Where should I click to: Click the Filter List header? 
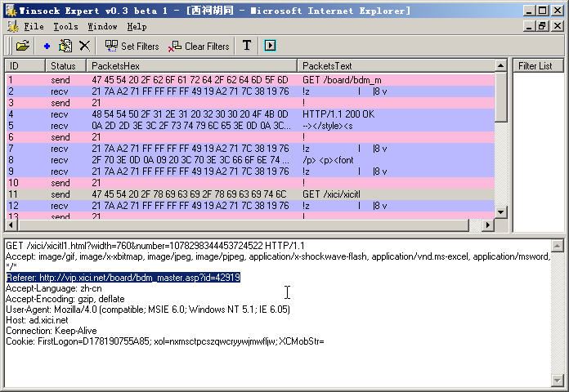pos(538,65)
